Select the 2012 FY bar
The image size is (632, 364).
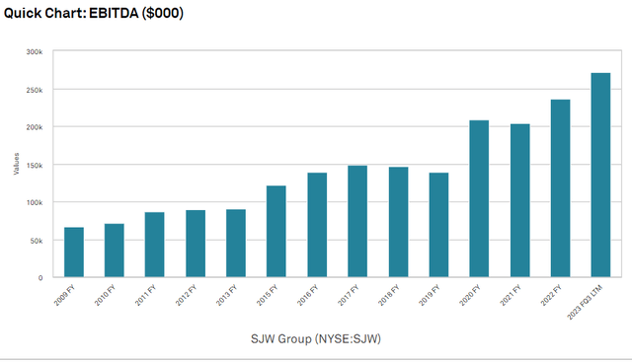point(196,244)
